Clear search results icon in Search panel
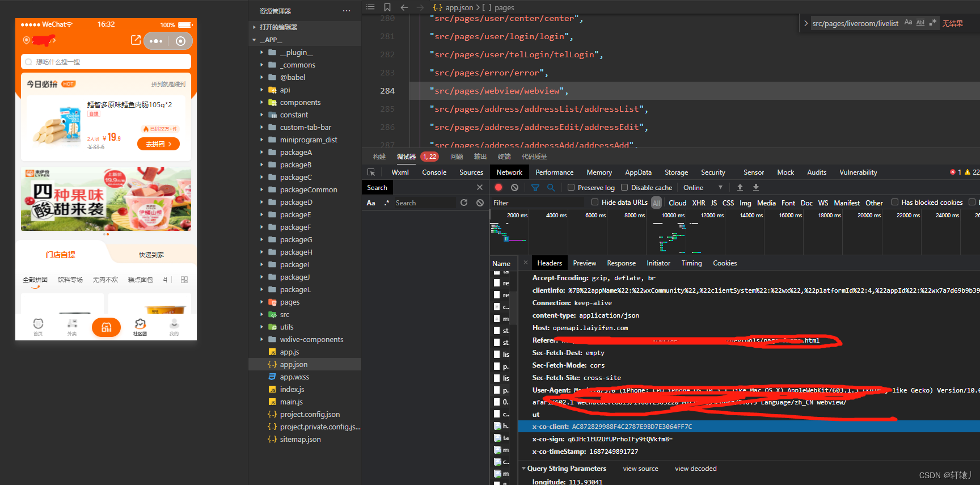This screenshot has height=485, width=980. (480, 203)
